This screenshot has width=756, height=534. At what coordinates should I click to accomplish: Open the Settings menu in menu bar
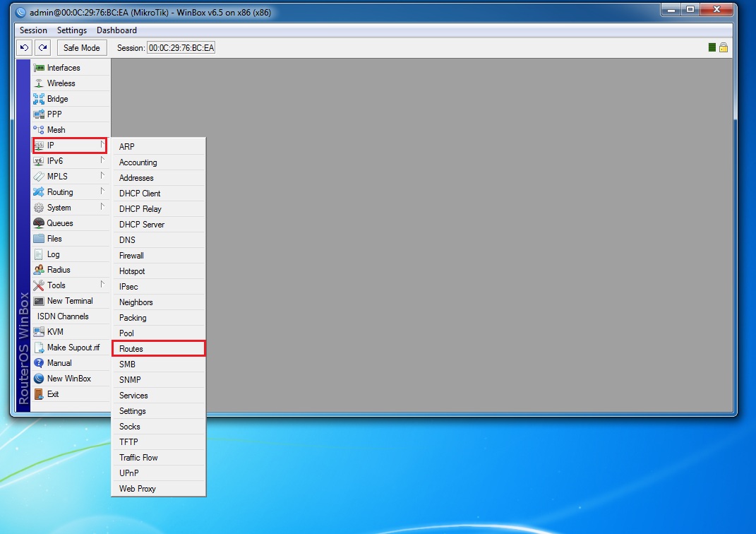(x=72, y=30)
